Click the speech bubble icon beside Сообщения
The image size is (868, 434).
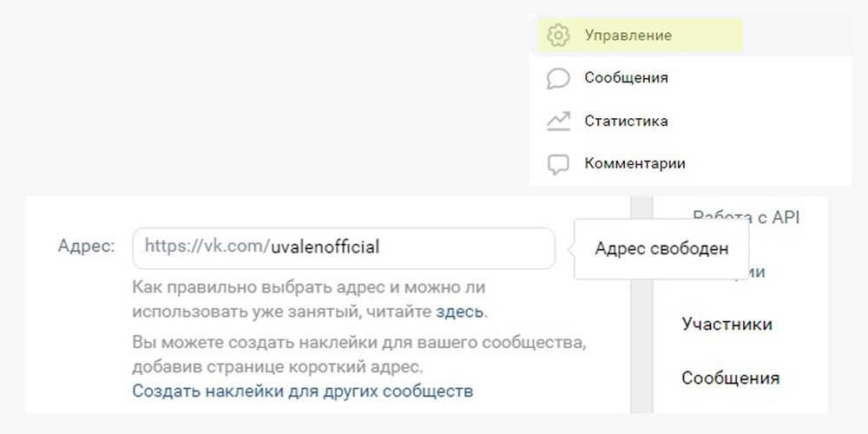(558, 78)
